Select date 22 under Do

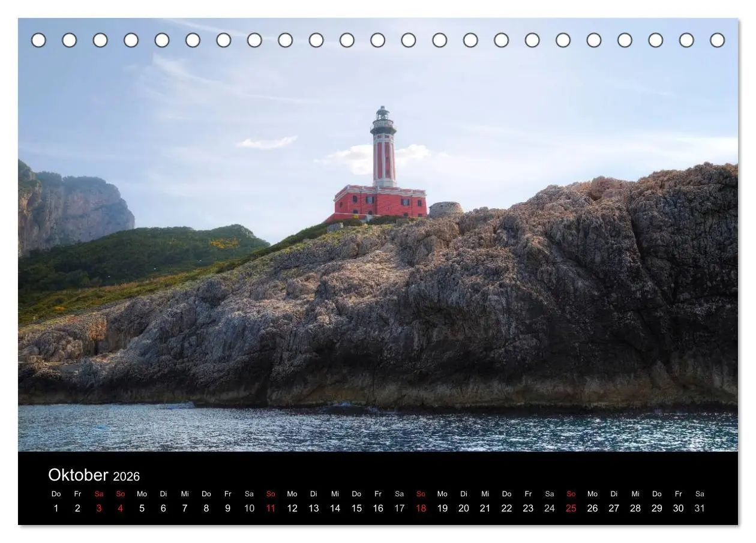coord(506,508)
